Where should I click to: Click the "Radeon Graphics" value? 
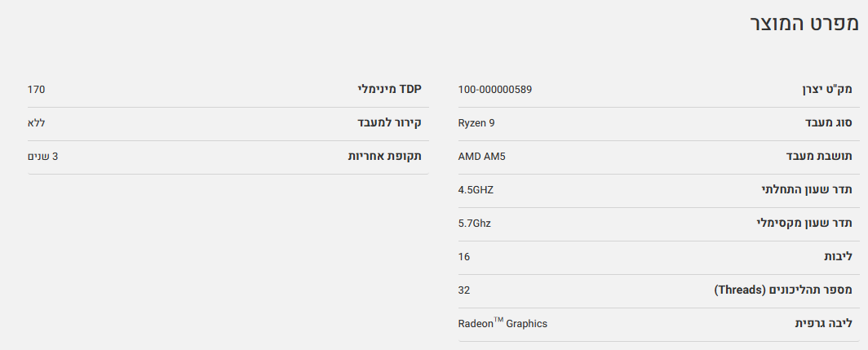pos(503,323)
